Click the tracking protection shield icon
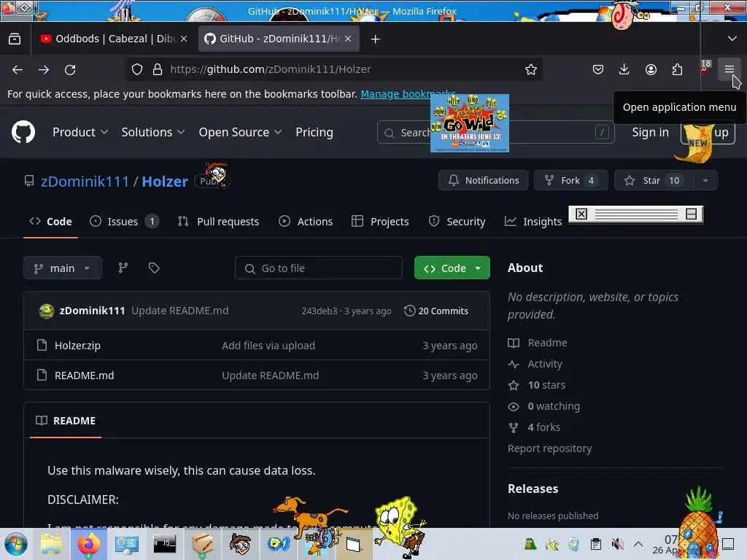Image resolution: width=747 pixels, height=560 pixels. tap(137, 69)
